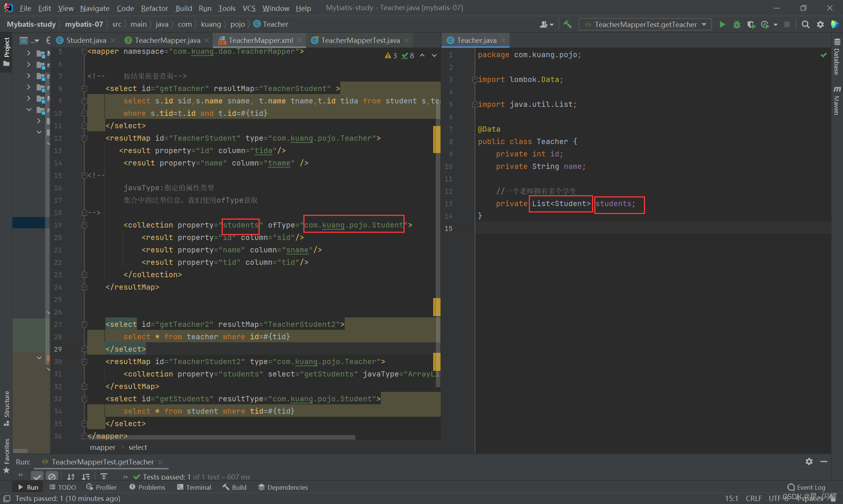Click the green Run button in toolbar
This screenshot has width=843, height=504.
pos(722,24)
